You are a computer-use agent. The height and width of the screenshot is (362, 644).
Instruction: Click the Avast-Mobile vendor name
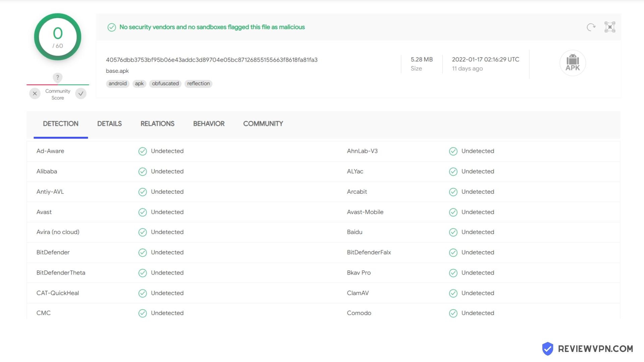pos(365,212)
